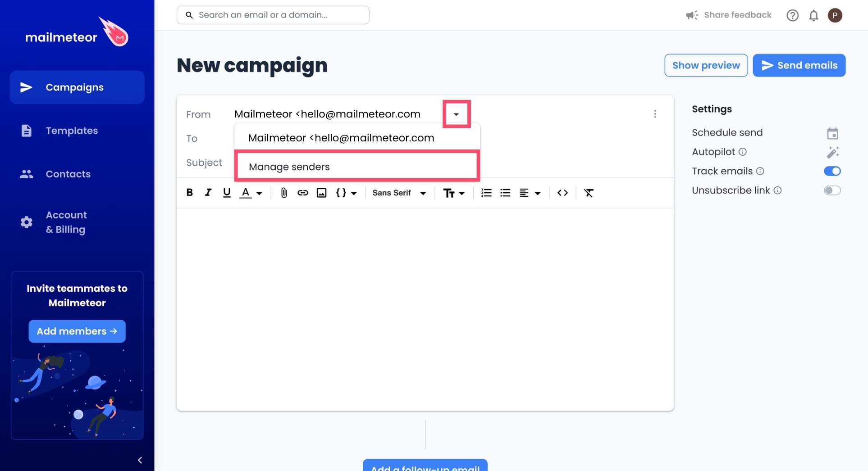Click the text color A icon

[246, 193]
